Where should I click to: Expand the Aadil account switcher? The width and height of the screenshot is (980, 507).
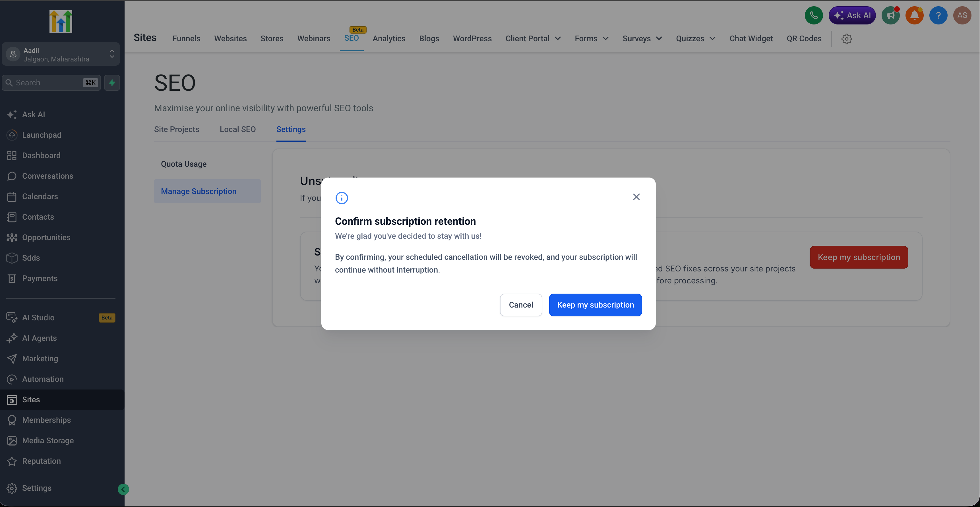[x=61, y=54]
